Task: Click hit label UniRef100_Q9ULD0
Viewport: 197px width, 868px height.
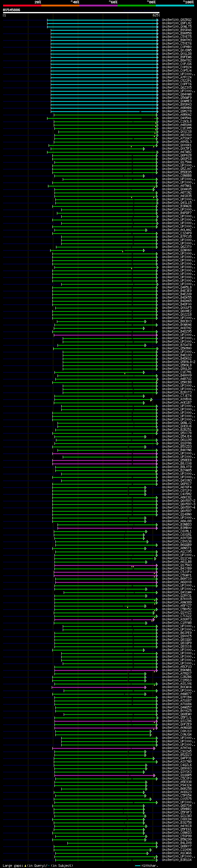Action: pos(177,369)
